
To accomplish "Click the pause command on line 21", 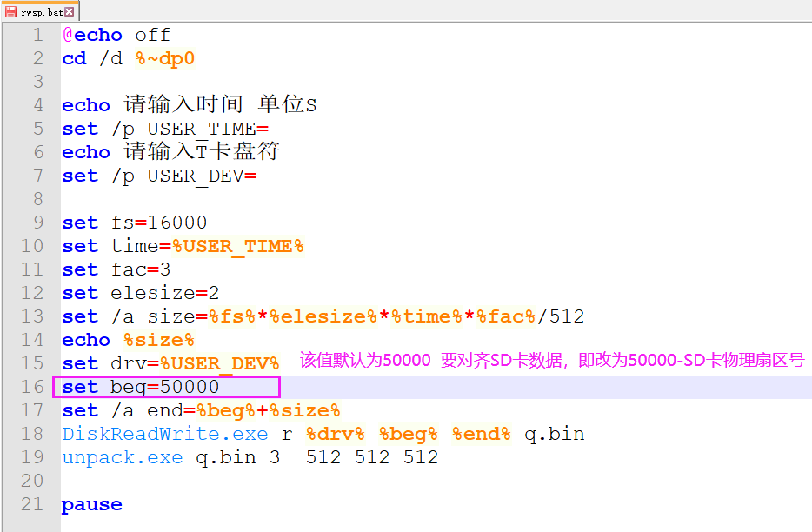I will [x=92, y=504].
